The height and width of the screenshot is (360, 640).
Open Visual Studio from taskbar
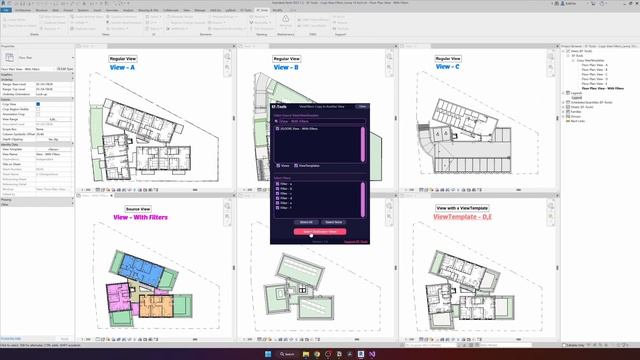[x=372, y=354]
